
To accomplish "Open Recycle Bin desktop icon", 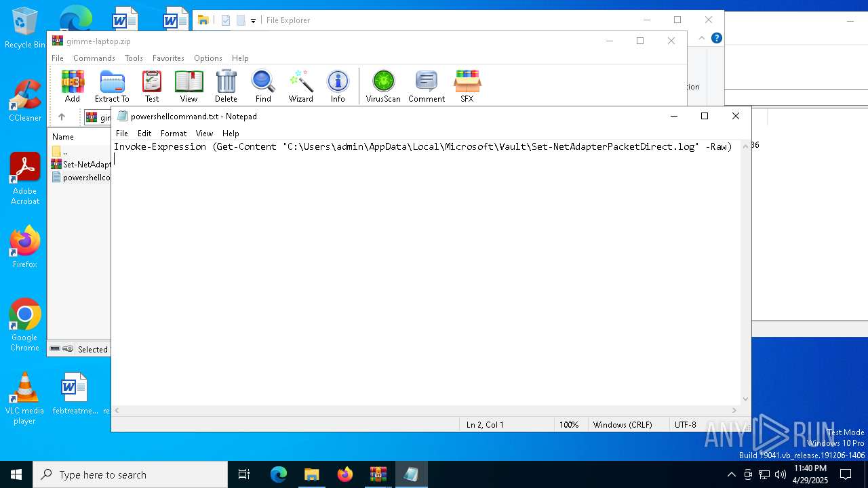I will (24, 28).
